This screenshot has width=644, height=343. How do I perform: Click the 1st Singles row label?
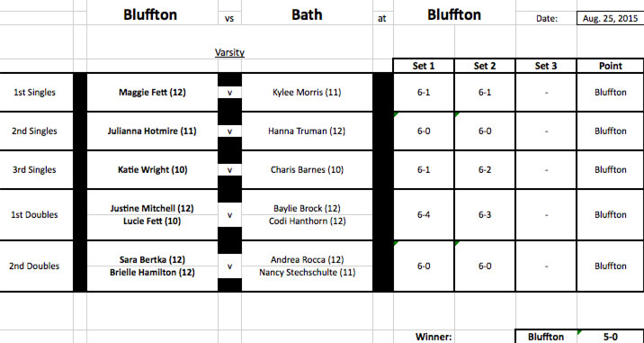pyautogui.click(x=34, y=92)
